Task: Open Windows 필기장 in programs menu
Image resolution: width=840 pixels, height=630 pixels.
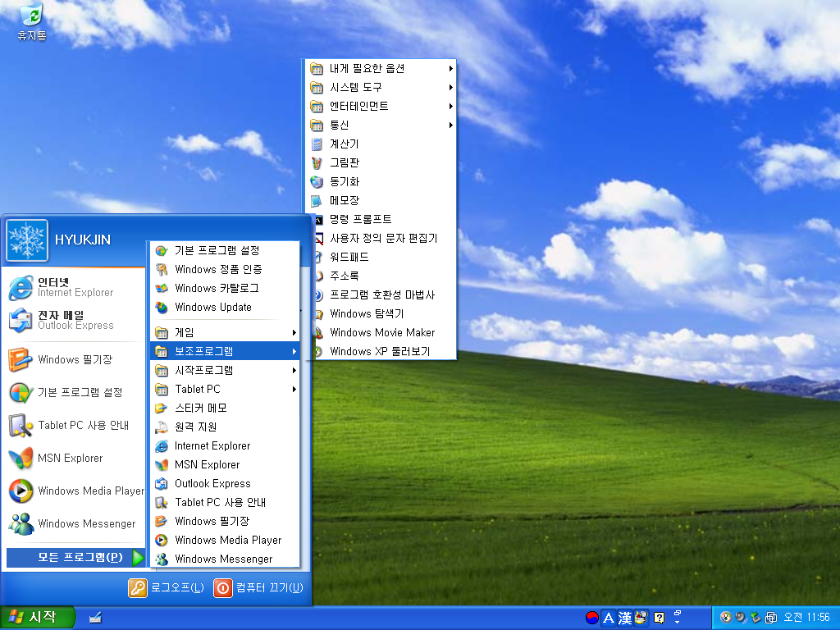Action: coord(225,521)
